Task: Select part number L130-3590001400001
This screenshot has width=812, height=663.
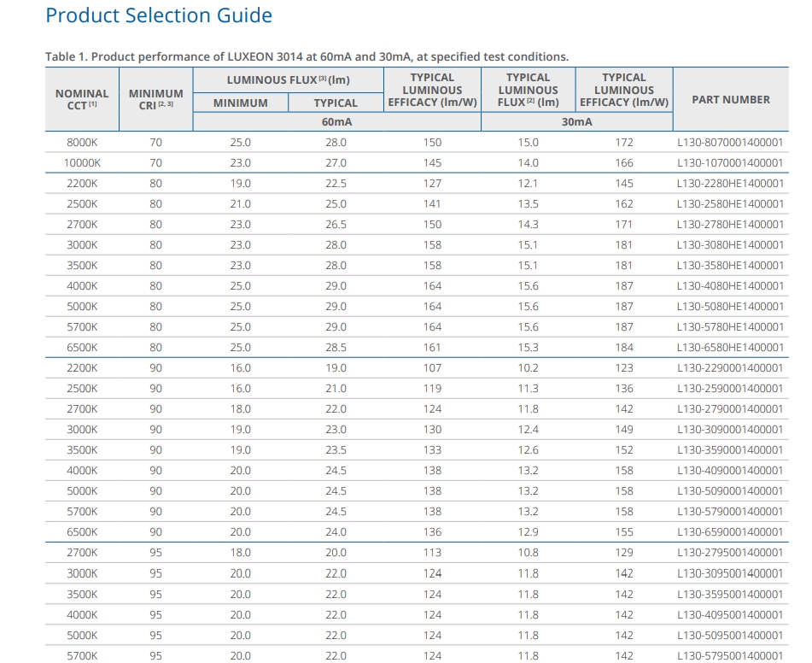Action: tap(730, 450)
